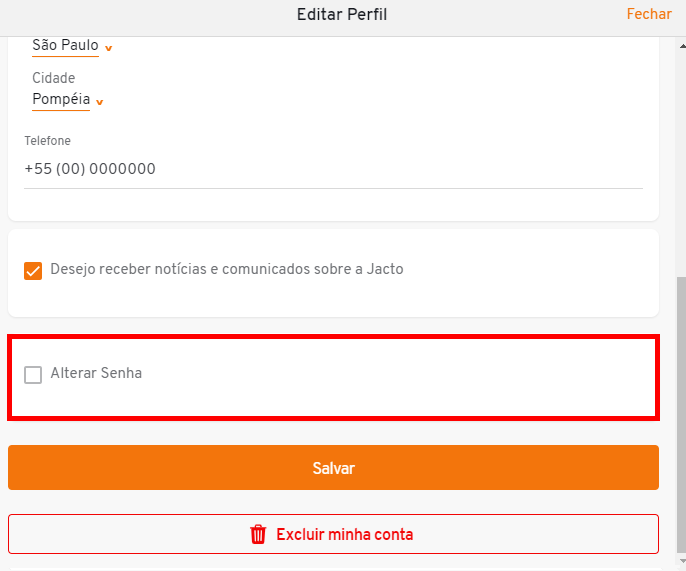Click the Editar Perfil title

click(342, 14)
